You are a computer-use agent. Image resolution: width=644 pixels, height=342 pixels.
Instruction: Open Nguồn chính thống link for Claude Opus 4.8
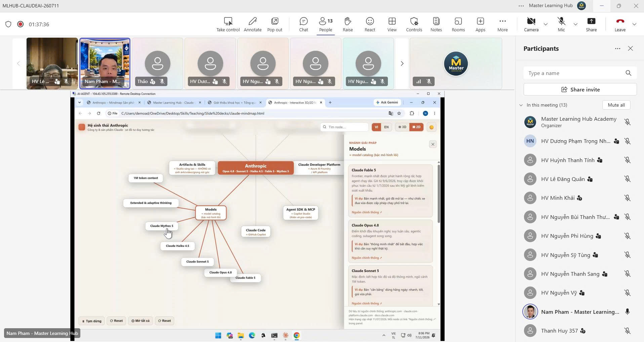367,258
